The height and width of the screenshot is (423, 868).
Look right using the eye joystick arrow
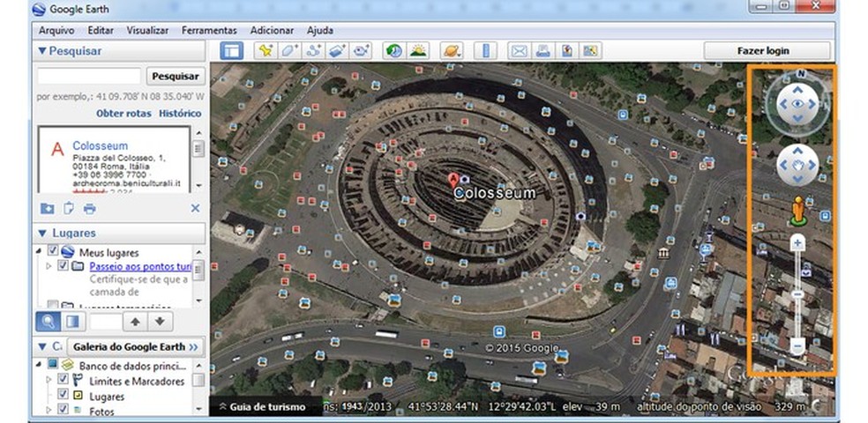click(812, 104)
